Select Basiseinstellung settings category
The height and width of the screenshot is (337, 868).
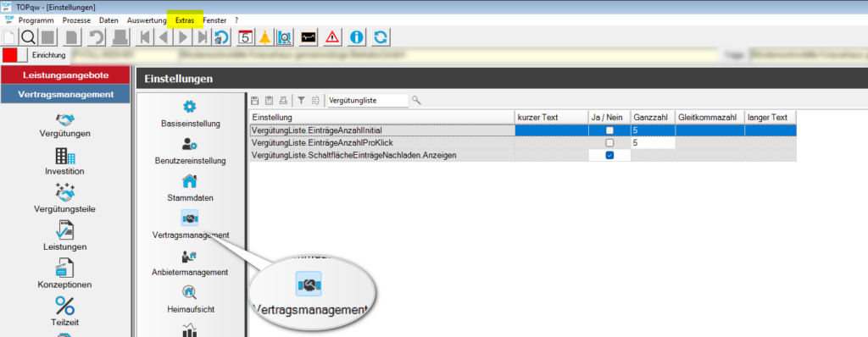click(x=191, y=113)
